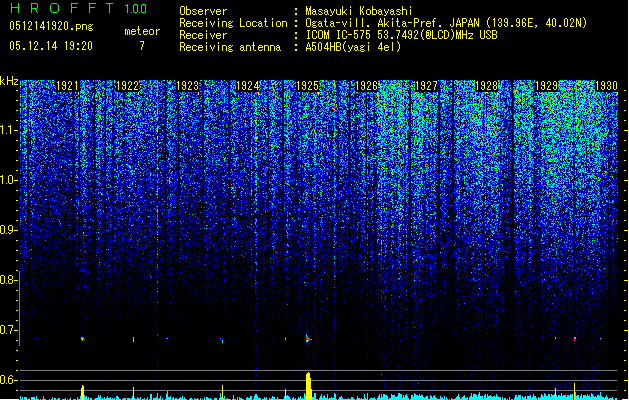Click the yellow power bar just after 1921

[83, 392]
